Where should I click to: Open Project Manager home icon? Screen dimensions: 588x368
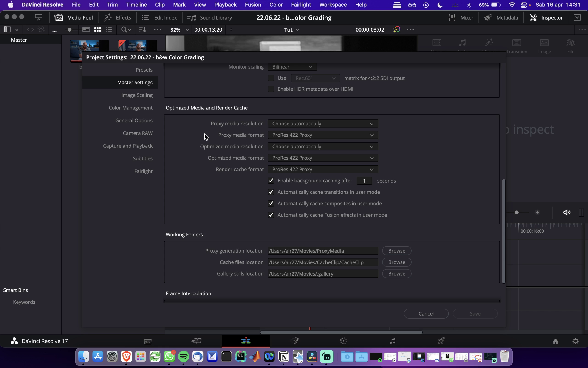pyautogui.click(x=555, y=341)
